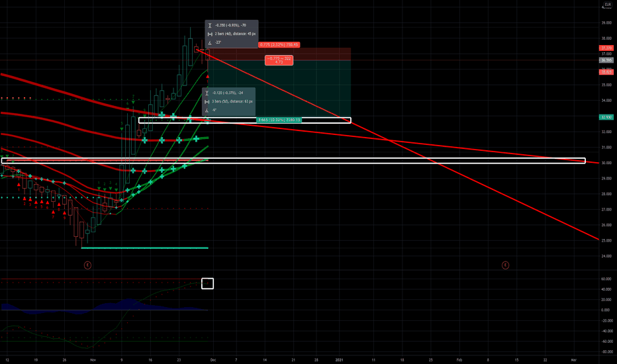
Task: Click date label '25' on time axis
Action: point(431,359)
